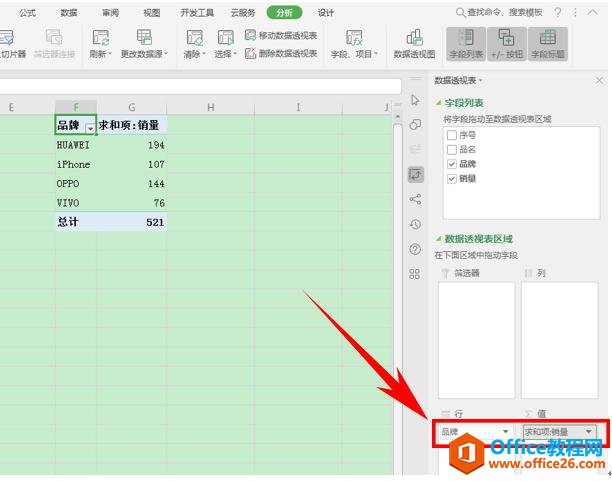
Task: Click 移动数据透视表 in the ribbon
Action: [281, 36]
